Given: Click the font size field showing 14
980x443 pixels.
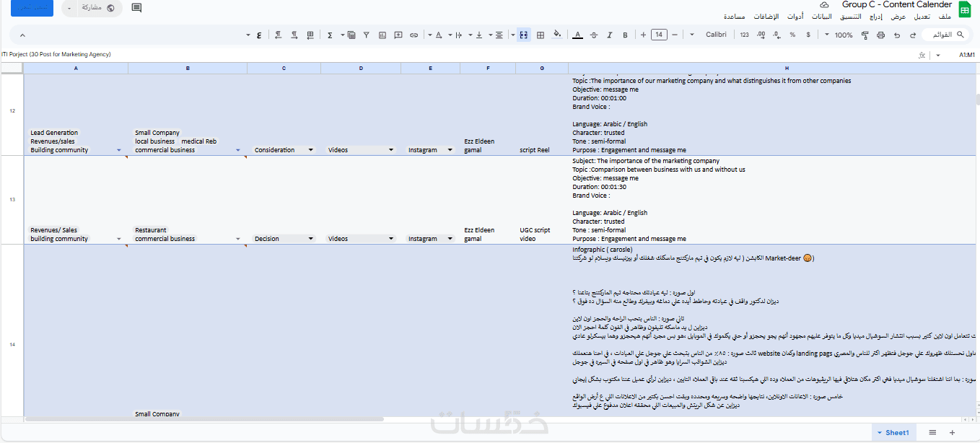Looking at the screenshot, I should pyautogui.click(x=659, y=35).
